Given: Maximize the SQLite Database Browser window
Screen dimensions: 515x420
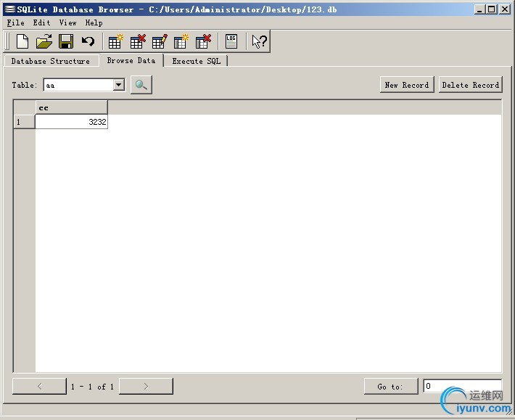Looking at the screenshot, I should [491, 9].
